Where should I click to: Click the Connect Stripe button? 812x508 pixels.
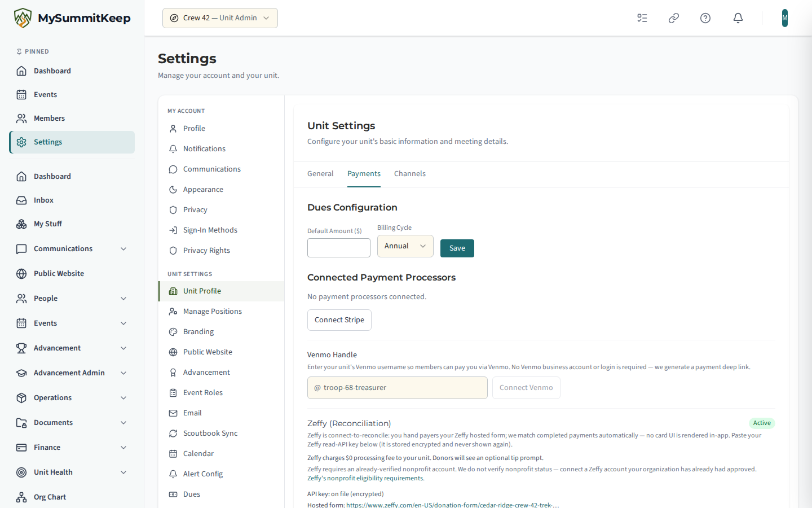pyautogui.click(x=339, y=320)
